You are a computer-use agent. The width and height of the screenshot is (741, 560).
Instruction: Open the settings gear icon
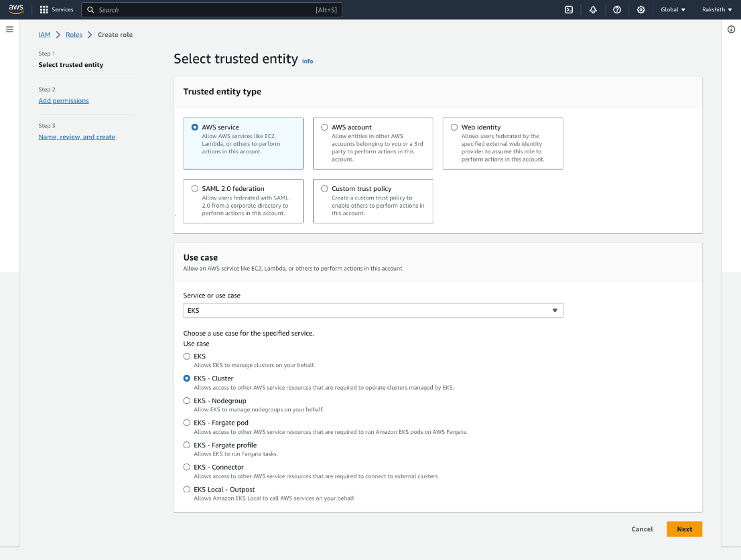[641, 9]
